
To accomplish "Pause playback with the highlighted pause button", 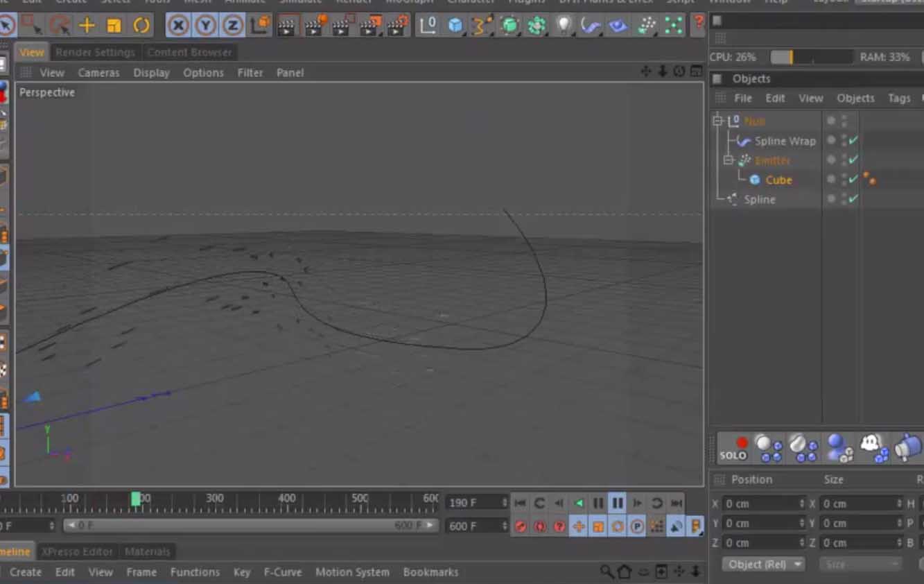I will (x=617, y=503).
